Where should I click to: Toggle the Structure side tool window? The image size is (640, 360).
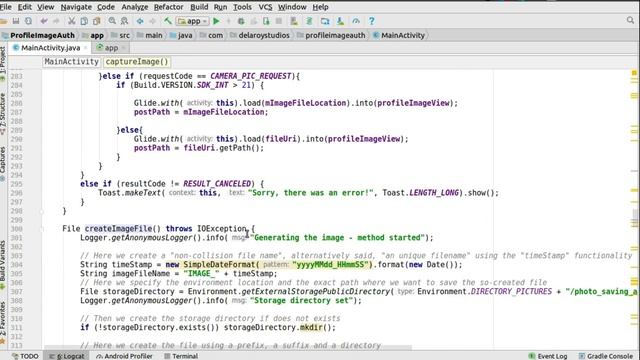3,113
